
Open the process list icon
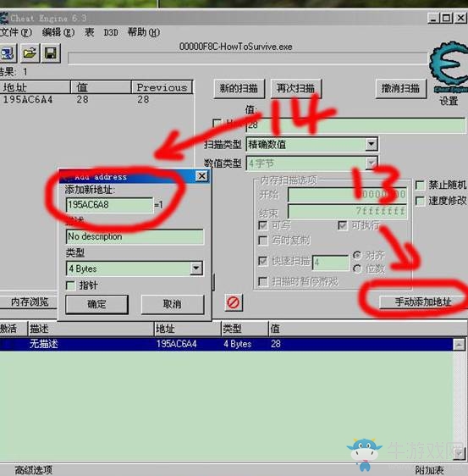pos(8,53)
